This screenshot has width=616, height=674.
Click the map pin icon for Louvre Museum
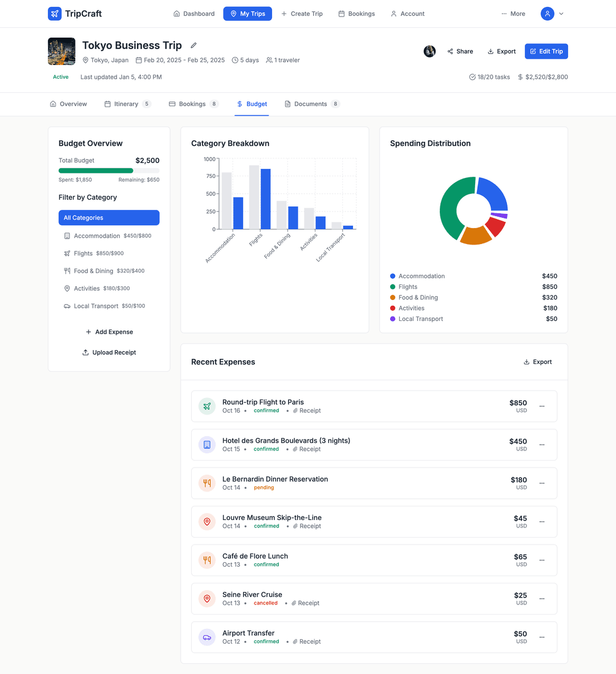tap(207, 522)
